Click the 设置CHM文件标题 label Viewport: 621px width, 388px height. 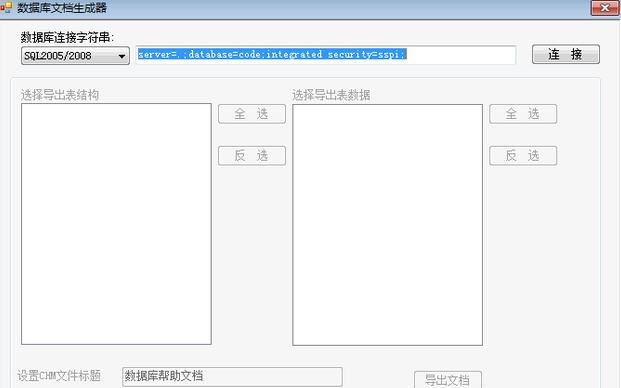click(x=59, y=376)
